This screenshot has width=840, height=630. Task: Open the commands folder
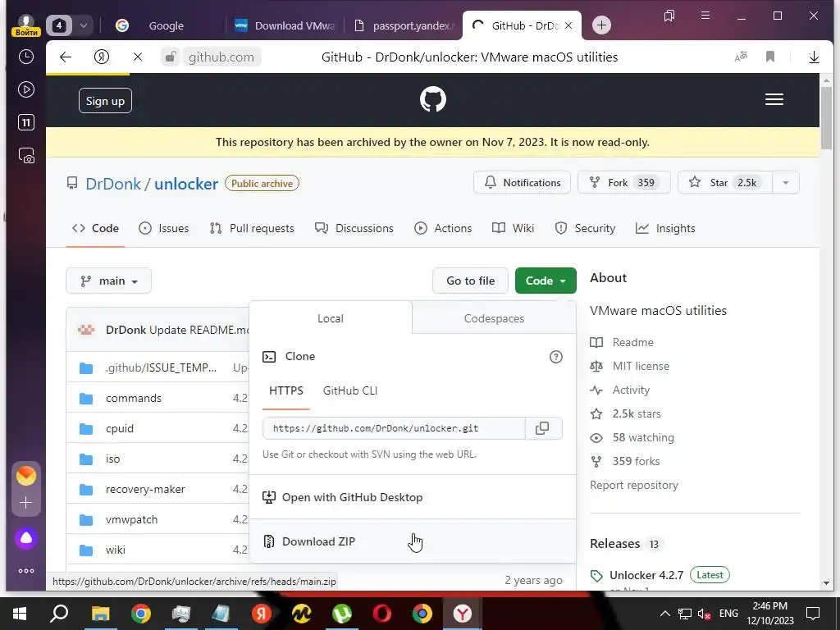[x=134, y=399]
